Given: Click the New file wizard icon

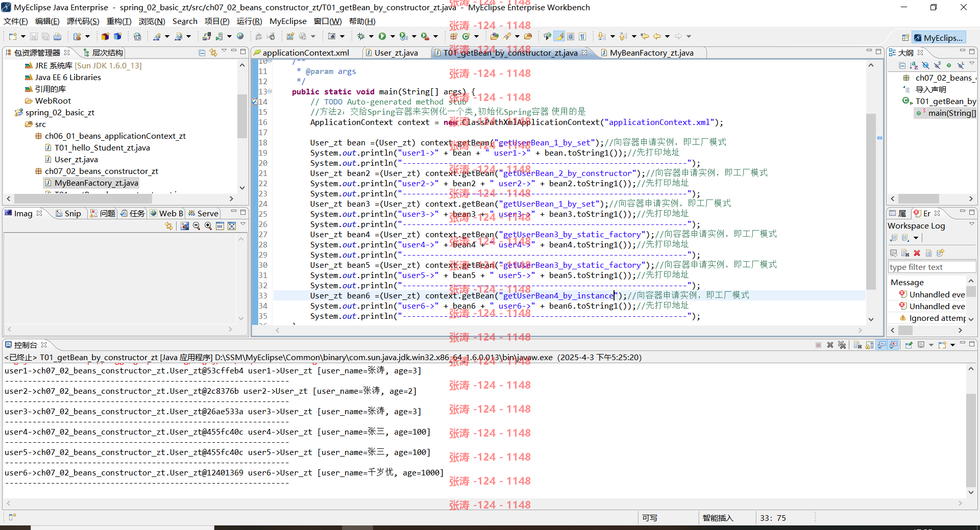Looking at the screenshot, I should coord(13,36).
